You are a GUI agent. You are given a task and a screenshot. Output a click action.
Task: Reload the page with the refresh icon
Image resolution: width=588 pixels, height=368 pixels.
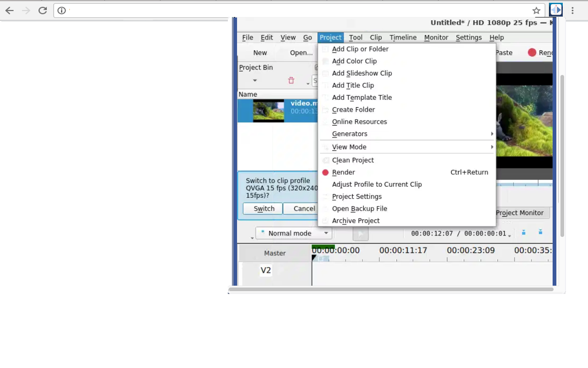click(43, 11)
